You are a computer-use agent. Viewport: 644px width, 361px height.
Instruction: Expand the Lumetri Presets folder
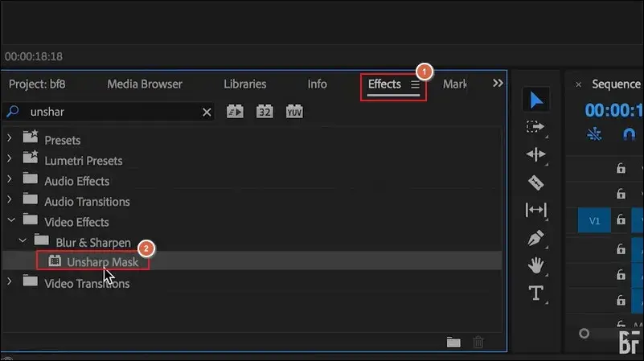[x=10, y=160]
